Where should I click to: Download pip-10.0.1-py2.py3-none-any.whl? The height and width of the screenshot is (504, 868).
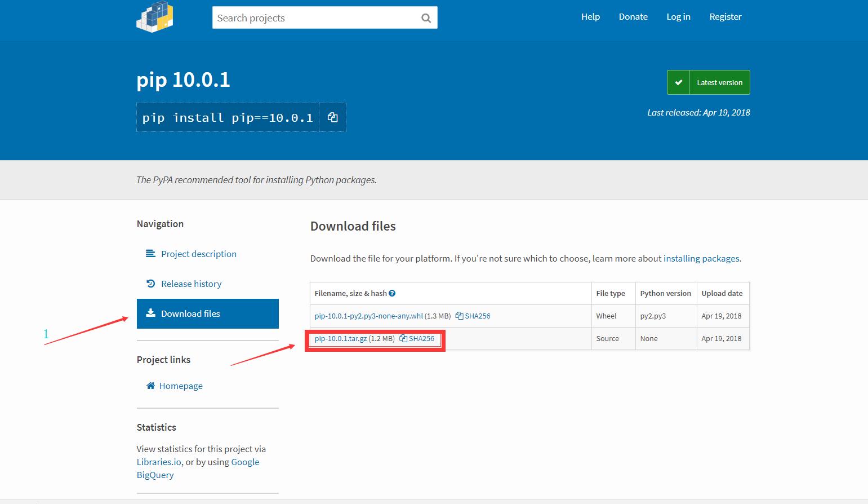(369, 316)
